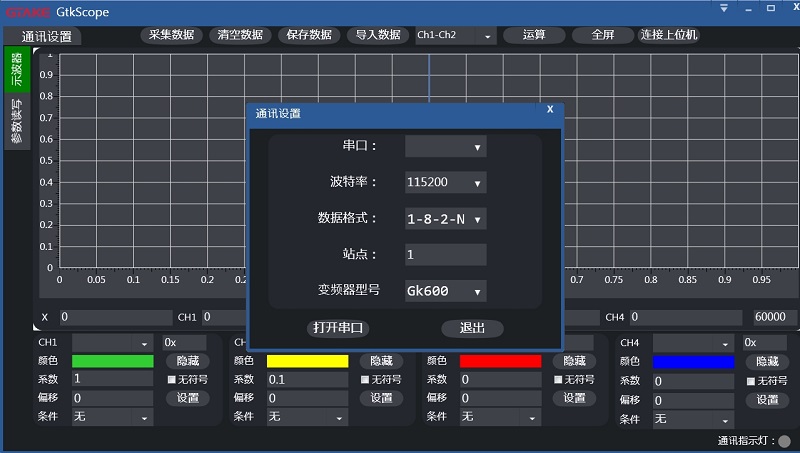Image resolution: width=800 pixels, height=453 pixels.
Task: Click the 采集数据 button
Action: [x=171, y=35]
